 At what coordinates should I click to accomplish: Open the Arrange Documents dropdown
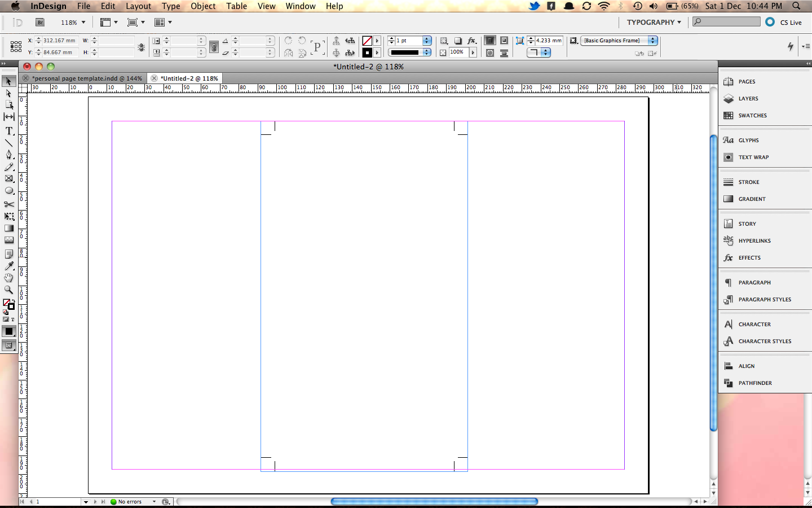[163, 23]
